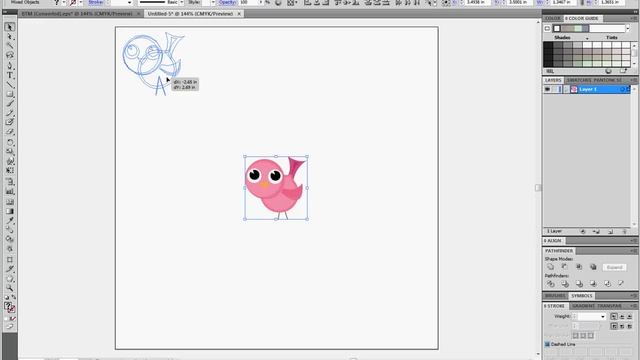Toggle the Dashed Line checkbox
Screen dimensions: 640x360
coord(547,344)
